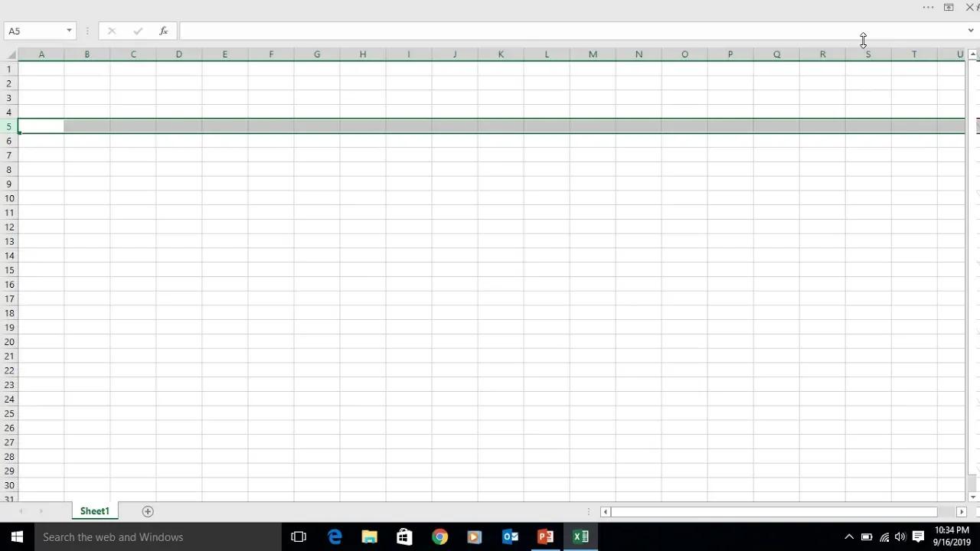This screenshot has width=980, height=551.
Task: Open File Explorer from the taskbar
Action: coord(369,536)
